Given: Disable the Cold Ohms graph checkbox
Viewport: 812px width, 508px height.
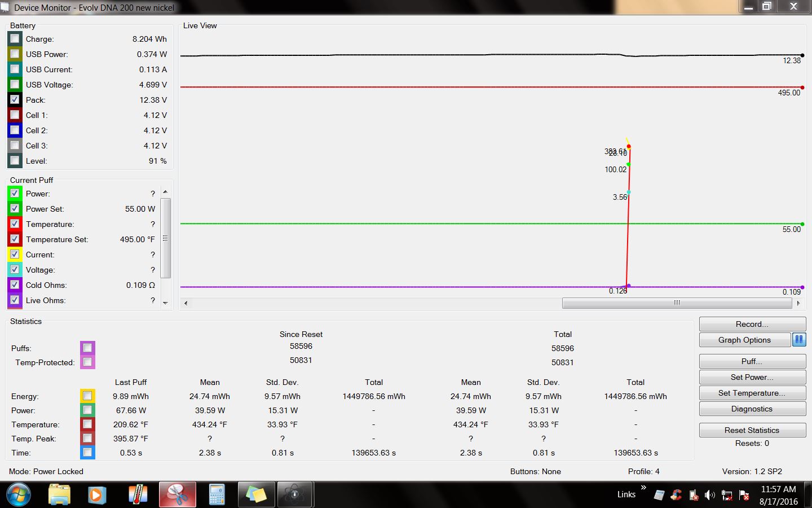Looking at the screenshot, I should pyautogui.click(x=15, y=285).
